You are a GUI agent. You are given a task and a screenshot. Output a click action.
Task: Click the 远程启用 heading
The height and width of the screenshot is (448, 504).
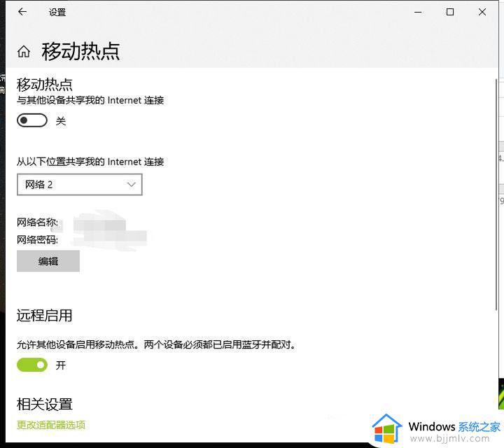pyautogui.click(x=44, y=315)
